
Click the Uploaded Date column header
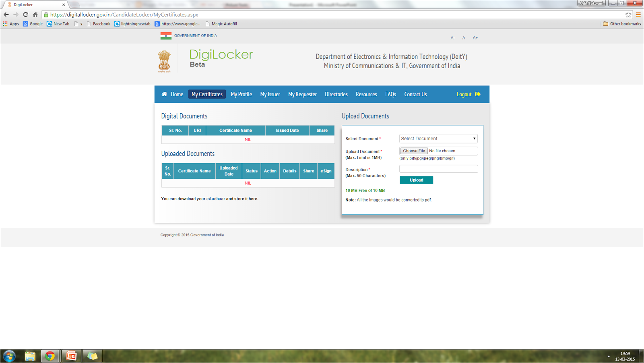(x=229, y=171)
